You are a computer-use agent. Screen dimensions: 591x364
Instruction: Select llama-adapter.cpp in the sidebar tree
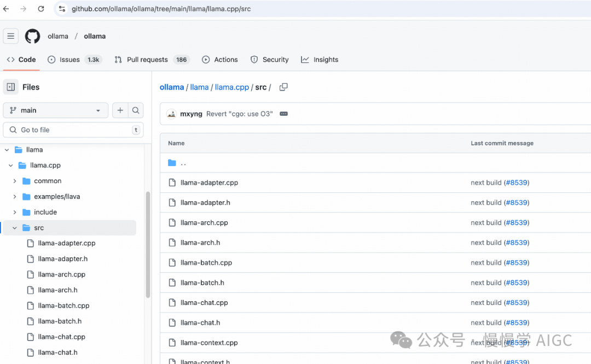pyautogui.click(x=67, y=243)
